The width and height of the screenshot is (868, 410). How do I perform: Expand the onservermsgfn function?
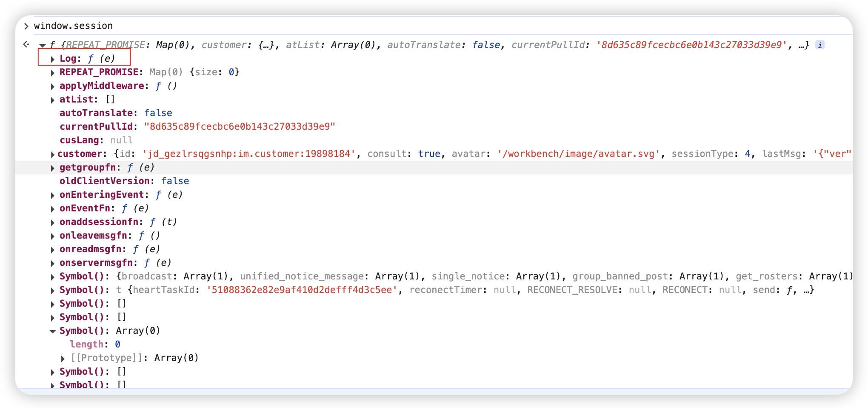52,263
